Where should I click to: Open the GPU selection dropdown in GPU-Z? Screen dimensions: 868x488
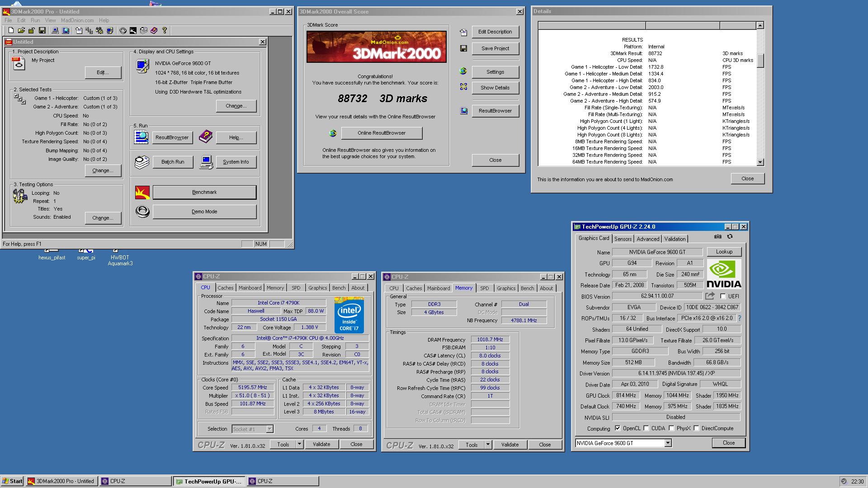tap(668, 443)
